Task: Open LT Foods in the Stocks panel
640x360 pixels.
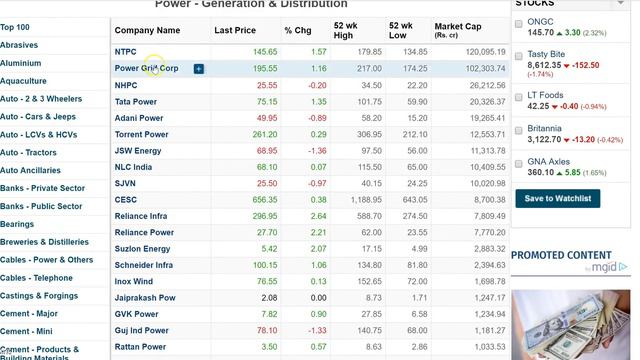Action: (545, 95)
